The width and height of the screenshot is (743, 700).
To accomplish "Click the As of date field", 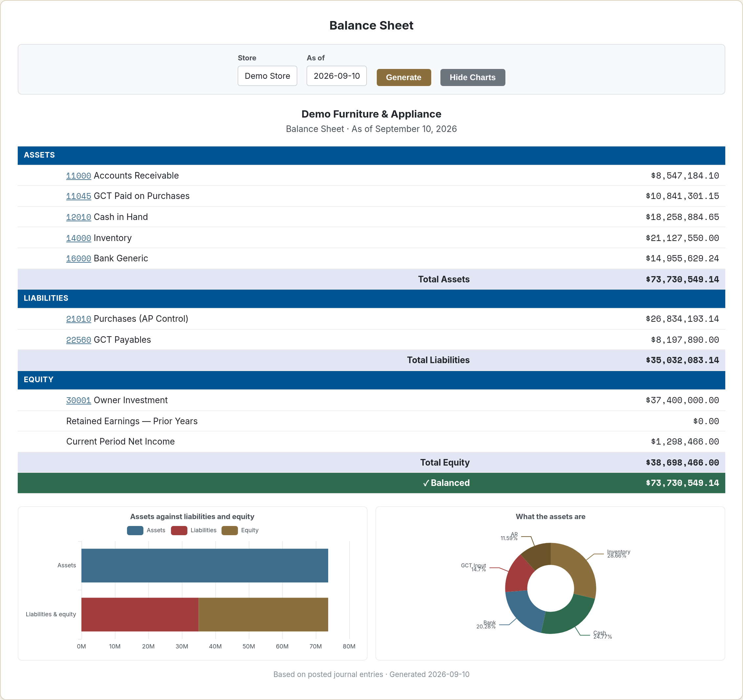I will click(336, 76).
